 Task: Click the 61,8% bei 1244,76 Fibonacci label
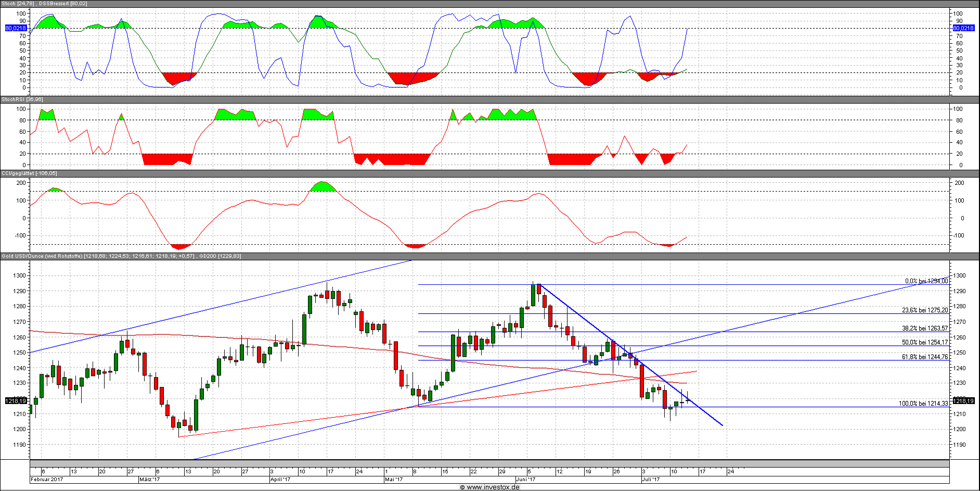924,357
